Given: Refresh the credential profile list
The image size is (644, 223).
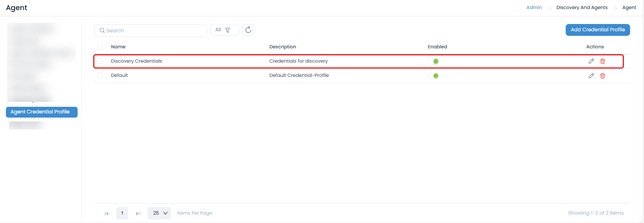Looking at the screenshot, I should point(248,30).
